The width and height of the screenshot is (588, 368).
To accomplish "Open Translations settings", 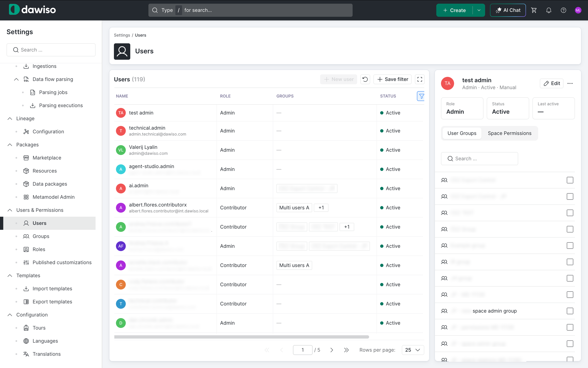I will pos(47,354).
